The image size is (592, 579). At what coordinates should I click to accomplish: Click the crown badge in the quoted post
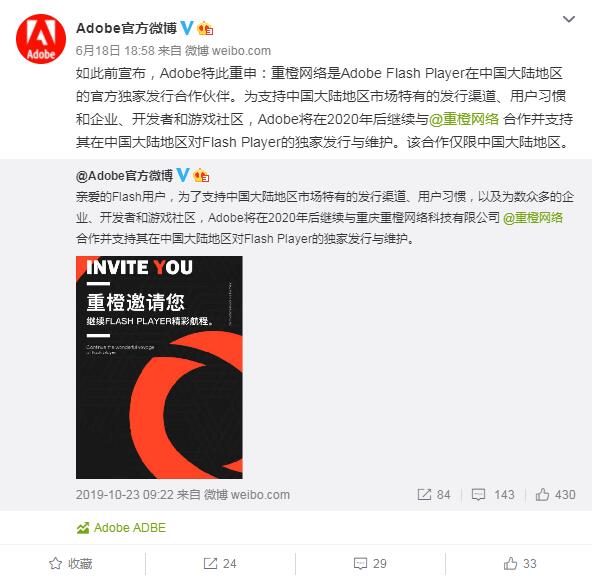[x=201, y=176]
